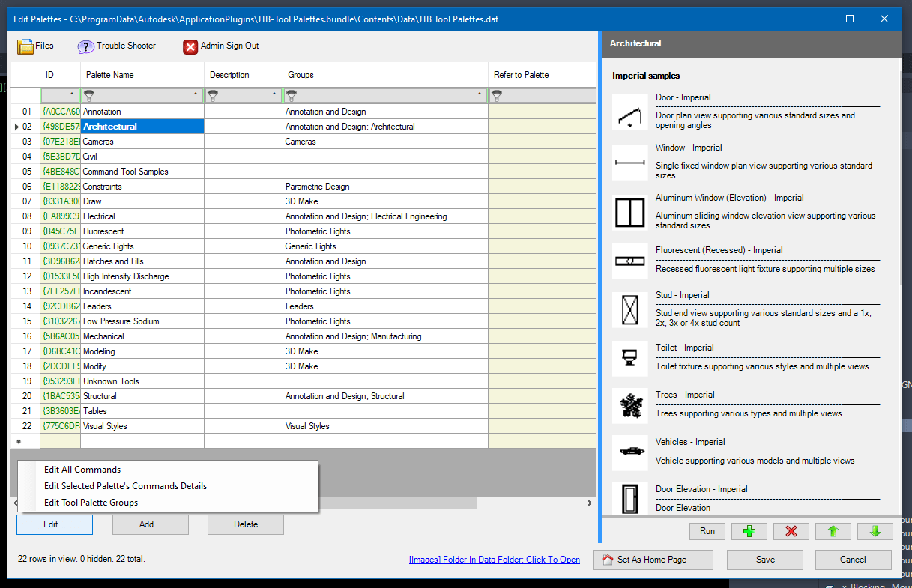The width and height of the screenshot is (912, 588).
Task: Select the Mechanical palette name cell
Action: [142, 336]
